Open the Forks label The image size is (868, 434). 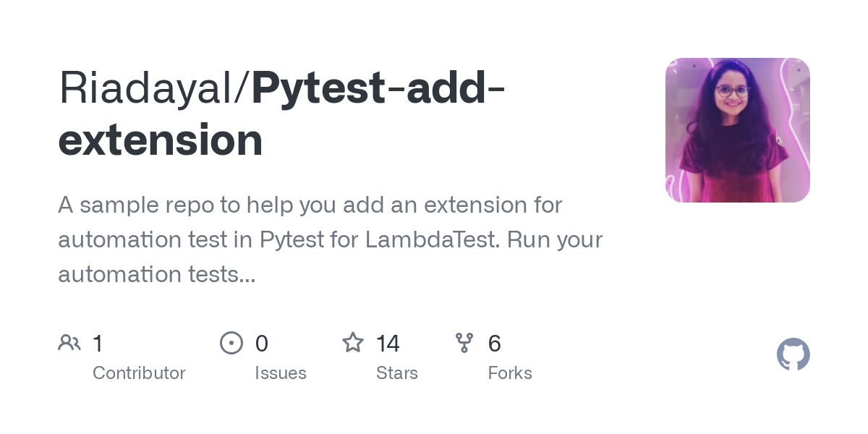510,373
